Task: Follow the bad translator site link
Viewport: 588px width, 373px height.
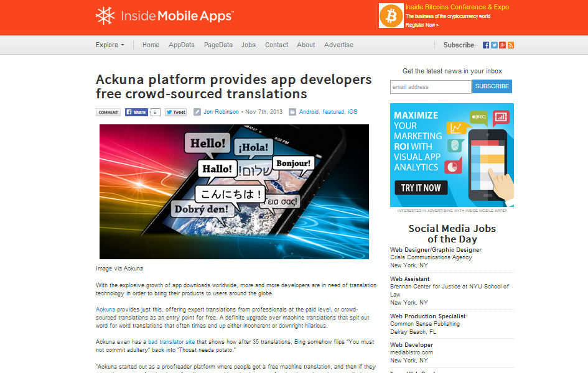Action: (x=172, y=342)
